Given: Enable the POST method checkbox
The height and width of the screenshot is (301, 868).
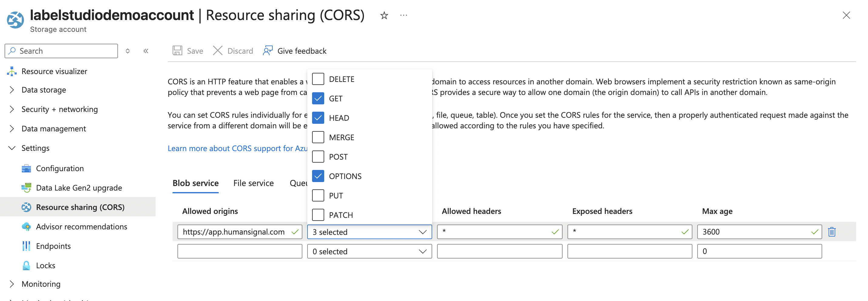Looking at the screenshot, I should 318,157.
